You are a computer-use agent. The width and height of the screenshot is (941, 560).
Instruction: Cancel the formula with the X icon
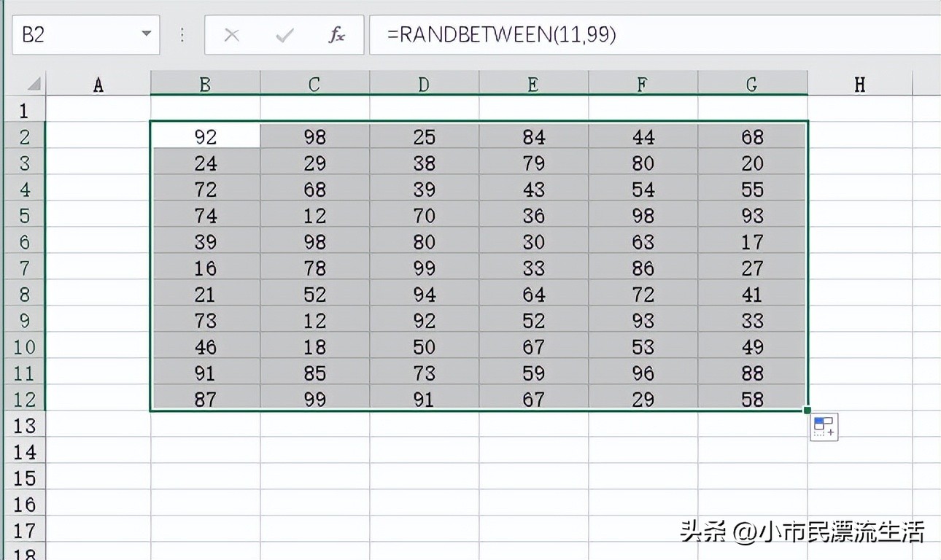(x=231, y=34)
